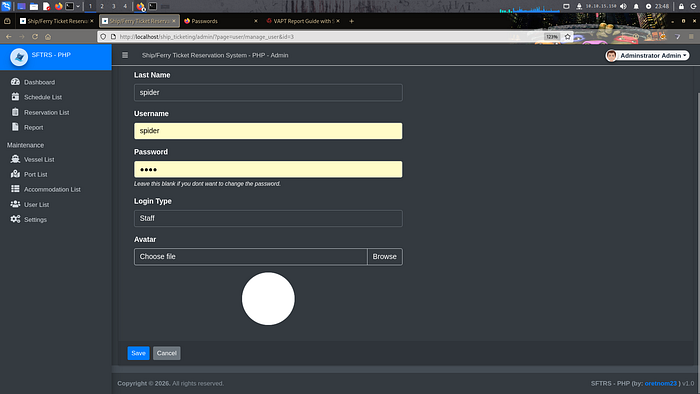
Task: Close the VAPT Report Guide tab
Action: pos(338,21)
